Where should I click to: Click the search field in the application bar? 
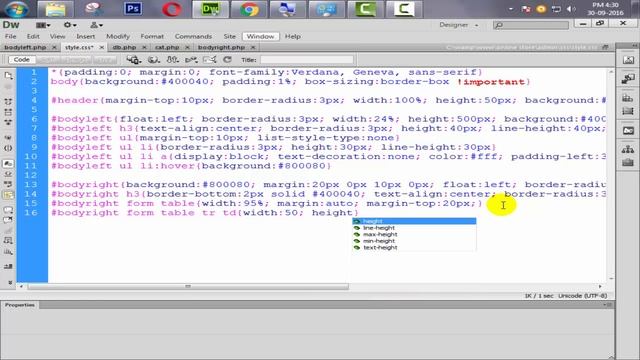531,25
